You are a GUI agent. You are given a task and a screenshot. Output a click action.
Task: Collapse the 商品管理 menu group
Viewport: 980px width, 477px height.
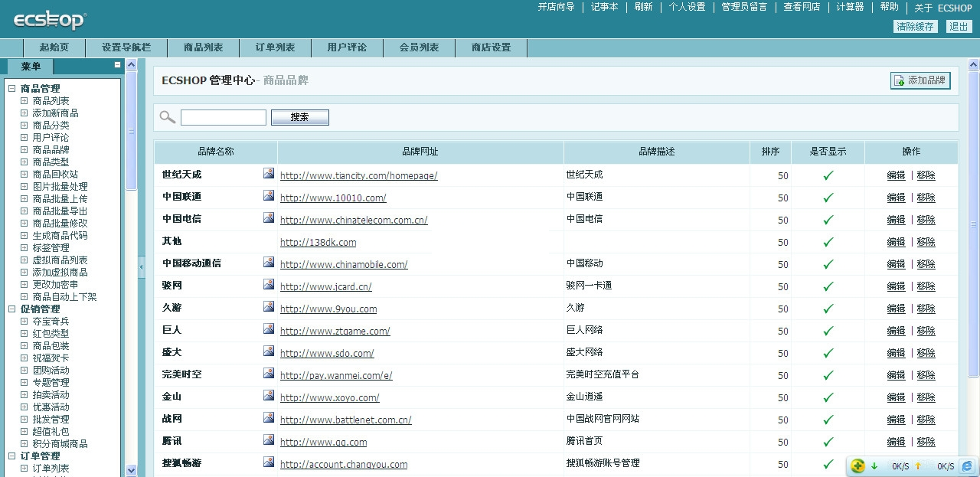click(12, 89)
